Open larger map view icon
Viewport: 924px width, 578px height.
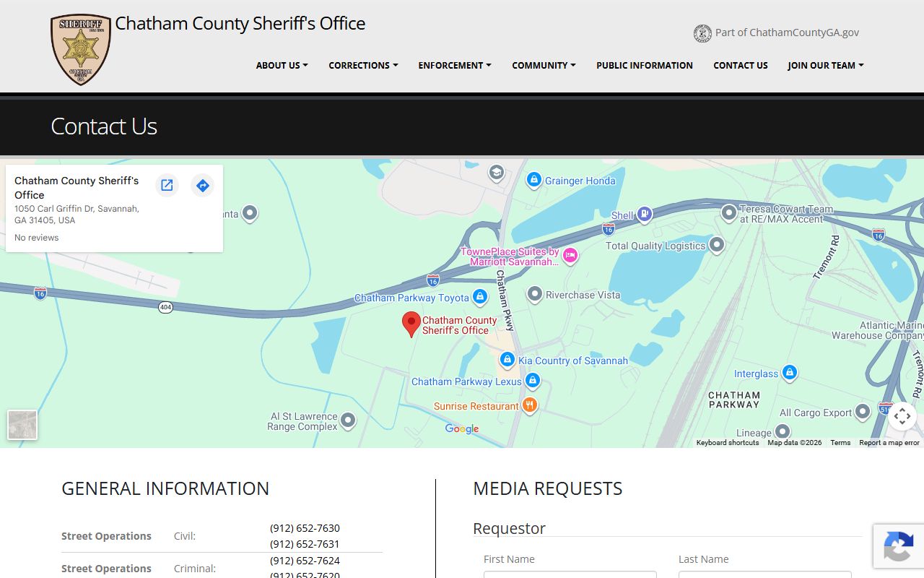pos(167,186)
